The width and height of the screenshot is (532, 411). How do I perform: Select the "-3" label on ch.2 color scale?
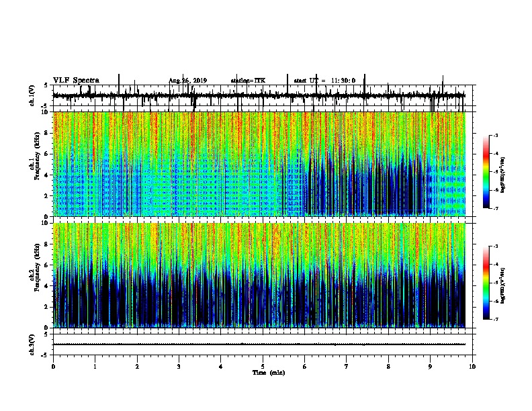point(495,246)
